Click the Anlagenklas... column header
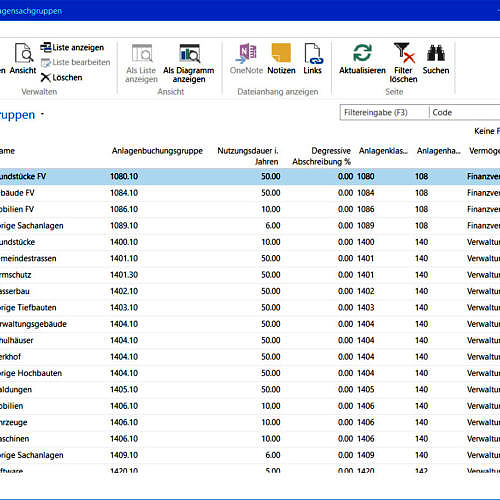 click(383, 151)
